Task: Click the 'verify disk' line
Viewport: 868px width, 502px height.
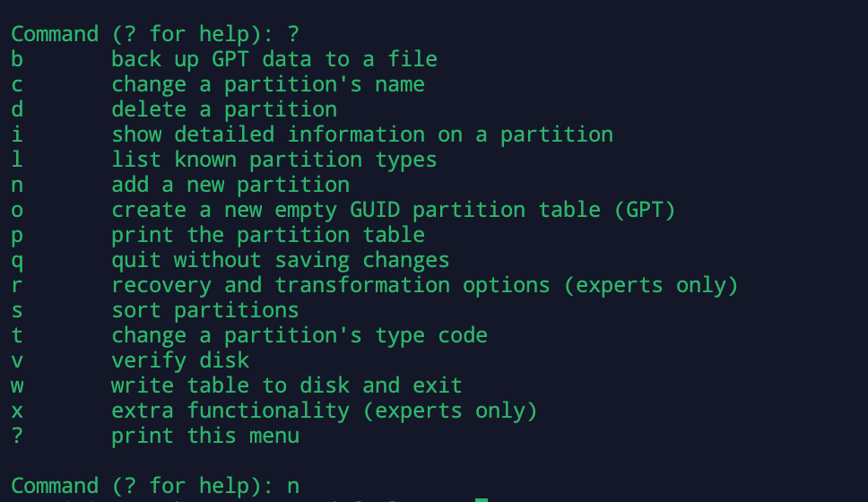Action: click(179, 360)
